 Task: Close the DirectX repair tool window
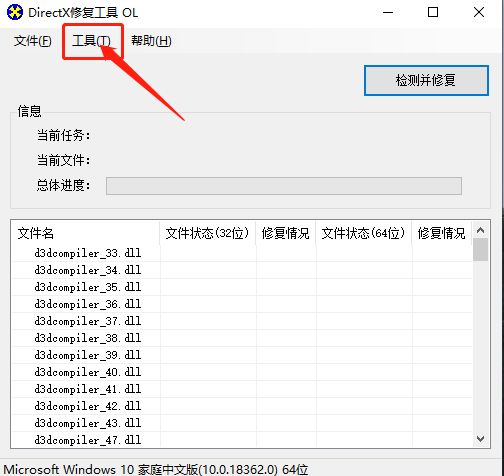(479, 13)
